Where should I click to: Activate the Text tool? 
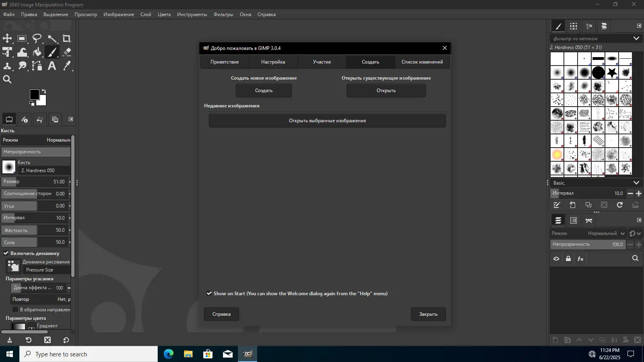click(52, 66)
